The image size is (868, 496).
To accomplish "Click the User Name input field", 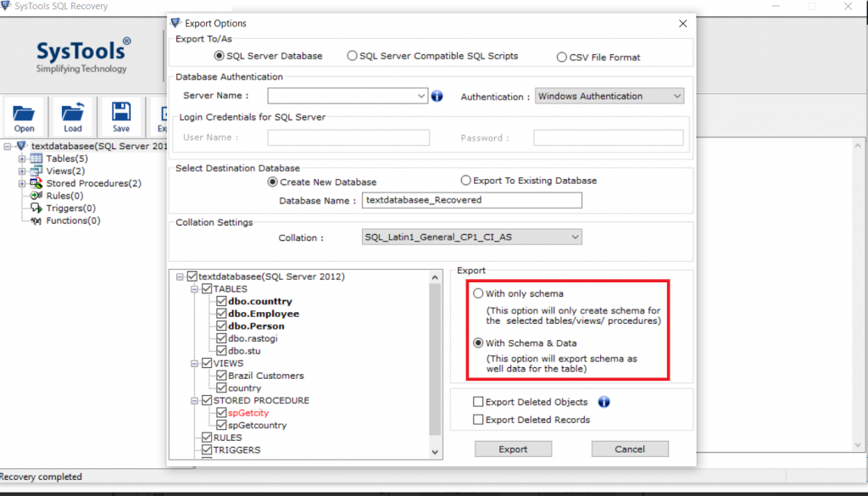I will click(348, 137).
